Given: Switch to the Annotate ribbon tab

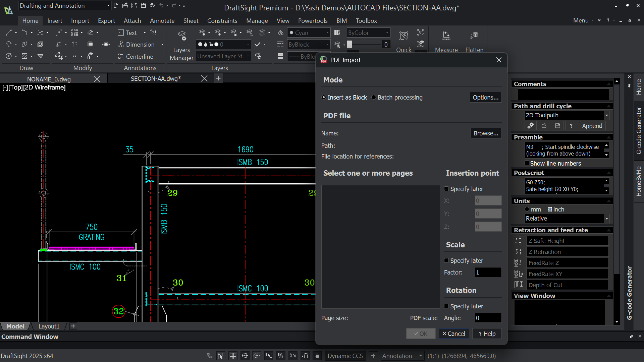Looking at the screenshot, I should (162, 21).
